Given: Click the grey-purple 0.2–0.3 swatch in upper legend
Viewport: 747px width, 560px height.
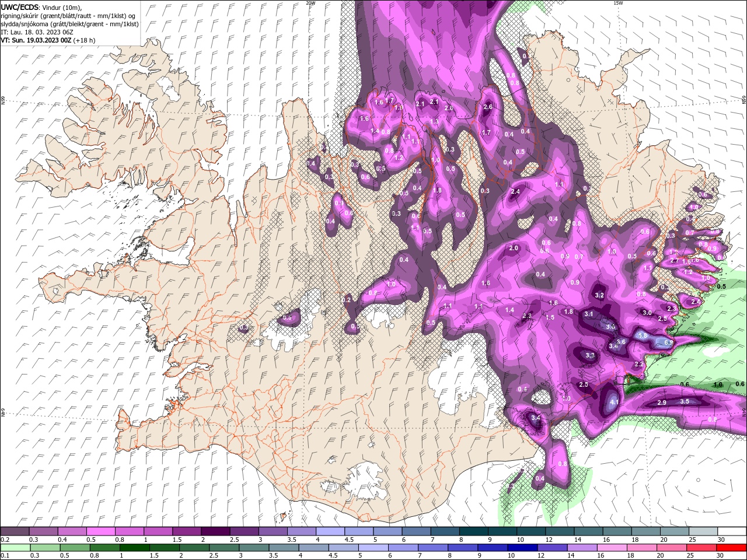Looking at the screenshot, I should point(15,531).
